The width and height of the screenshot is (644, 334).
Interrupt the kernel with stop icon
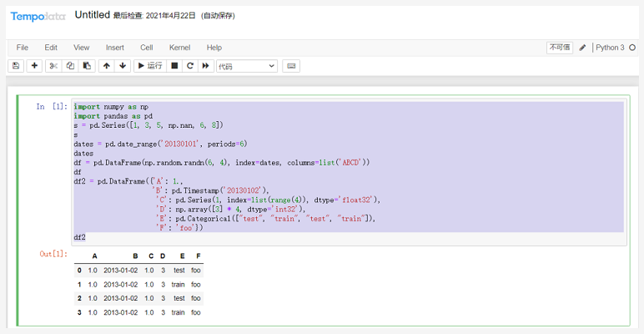point(174,66)
